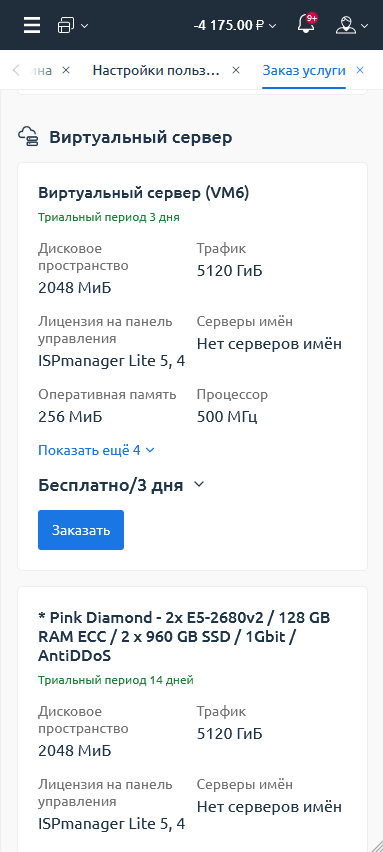
Task: Select the Заказ услуги tab
Action: (304, 70)
